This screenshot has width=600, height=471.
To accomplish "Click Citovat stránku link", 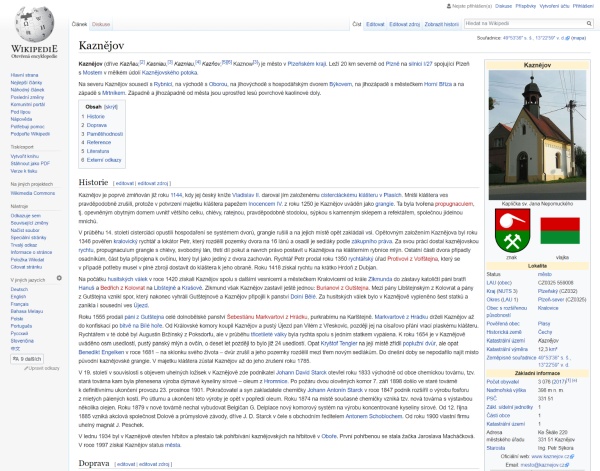I will (26, 267).
